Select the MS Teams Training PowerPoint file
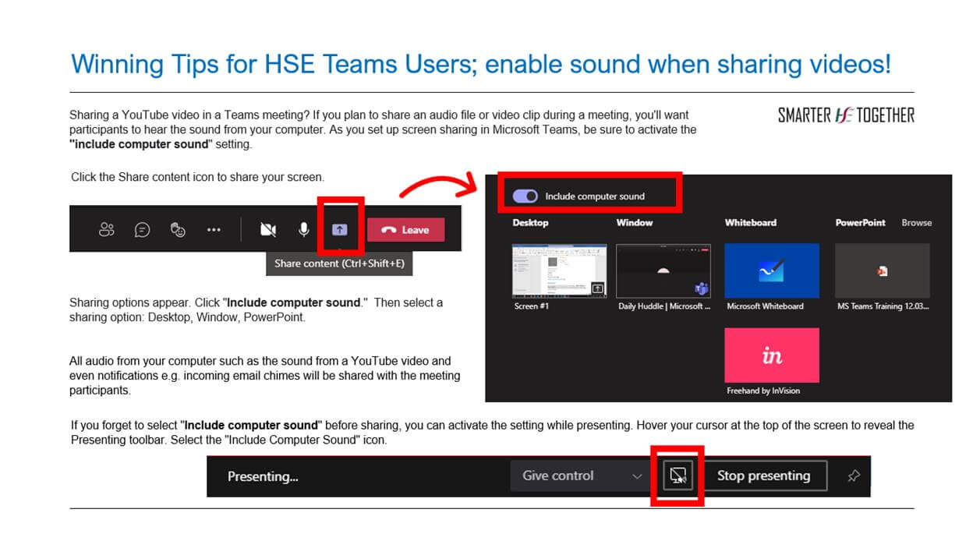Image resolution: width=980 pixels, height=541 pixels. 882,270
